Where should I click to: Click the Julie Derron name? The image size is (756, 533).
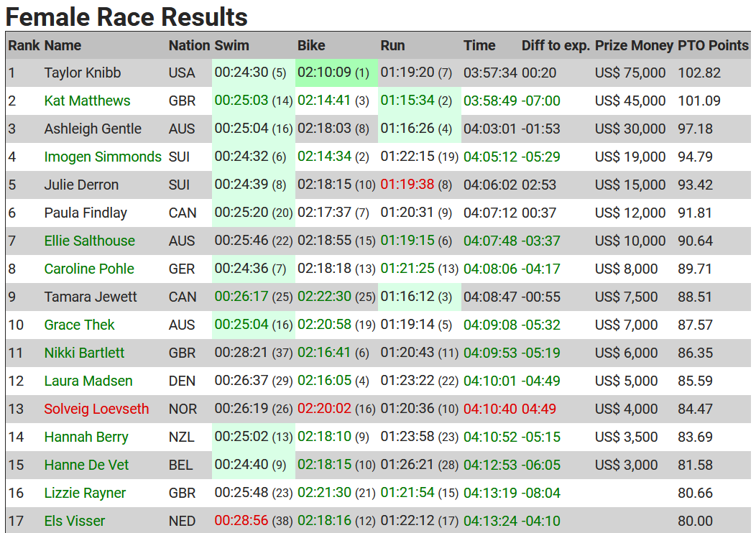[81, 185]
